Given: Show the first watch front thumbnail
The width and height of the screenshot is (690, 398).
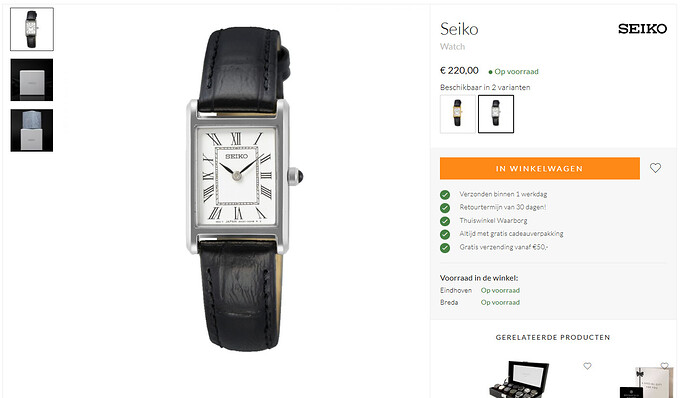Looking at the screenshot, I should coord(32,29).
